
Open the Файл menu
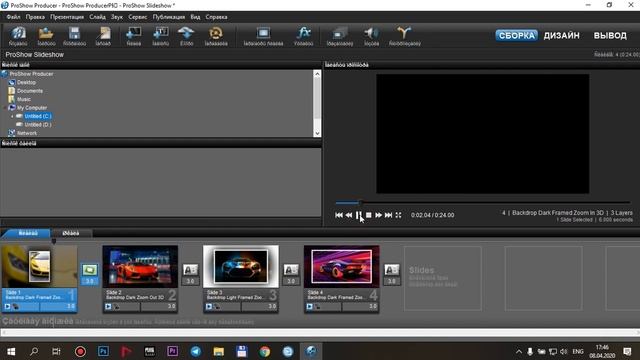[13, 17]
